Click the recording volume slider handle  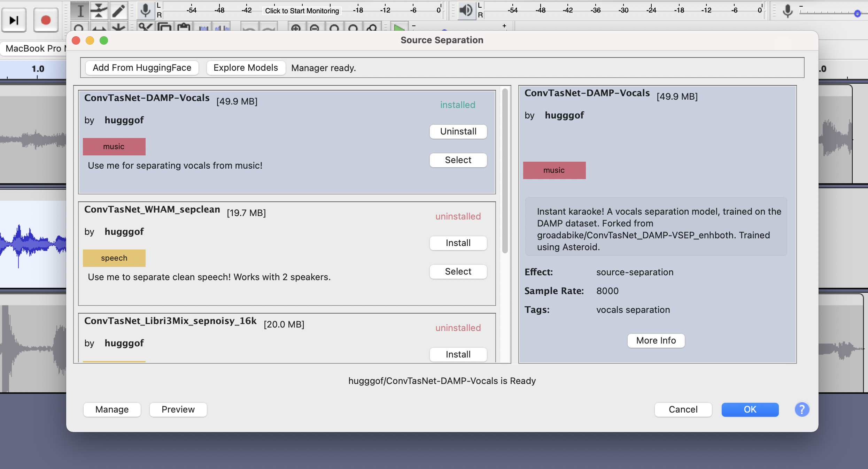[x=857, y=13]
